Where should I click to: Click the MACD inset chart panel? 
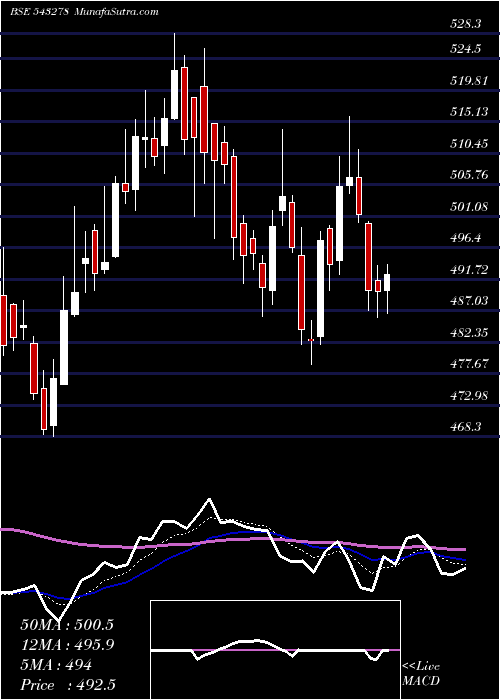coord(275,650)
